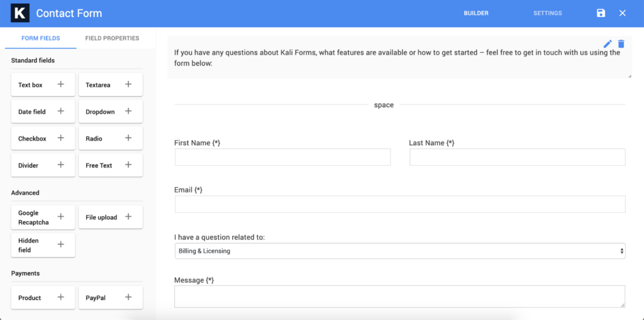Viewport: 644px width, 320px height.
Task: Switch to the Field Properties tab
Action: click(112, 38)
